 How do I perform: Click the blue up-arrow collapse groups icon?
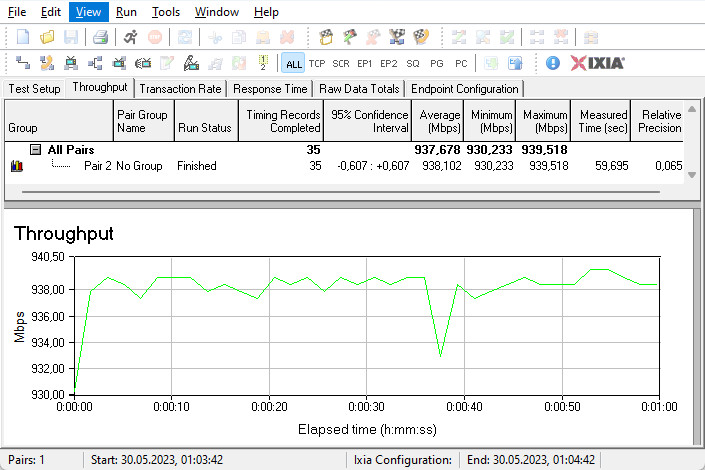point(515,63)
